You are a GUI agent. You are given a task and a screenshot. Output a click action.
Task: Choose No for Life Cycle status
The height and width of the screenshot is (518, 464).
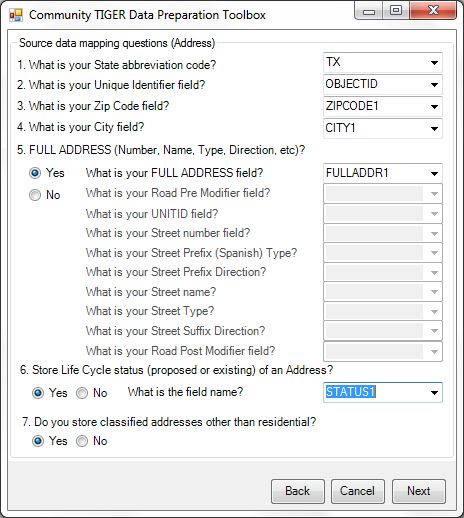click(82, 393)
